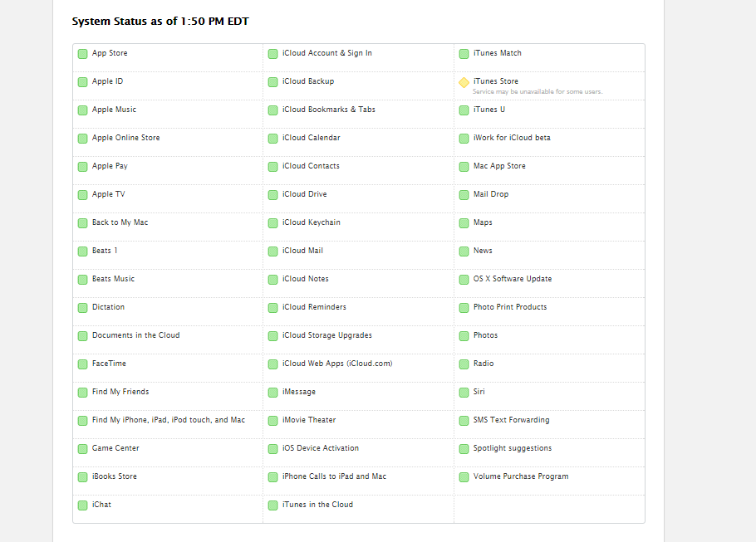Image resolution: width=756 pixels, height=542 pixels.
Task: Click the 'iCloud Keychain' entry
Action: pos(312,222)
